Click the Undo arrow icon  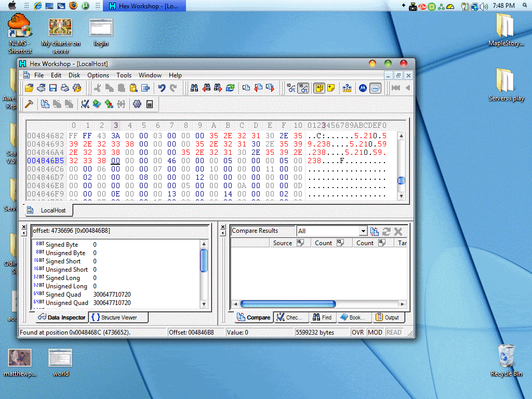pyautogui.click(x=162, y=88)
